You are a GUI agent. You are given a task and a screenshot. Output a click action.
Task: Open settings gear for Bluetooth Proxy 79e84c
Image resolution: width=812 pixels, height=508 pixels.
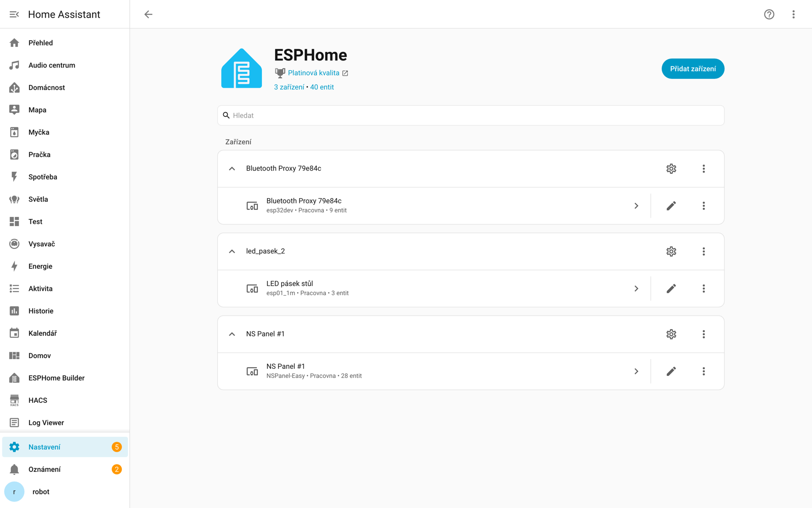click(x=671, y=169)
